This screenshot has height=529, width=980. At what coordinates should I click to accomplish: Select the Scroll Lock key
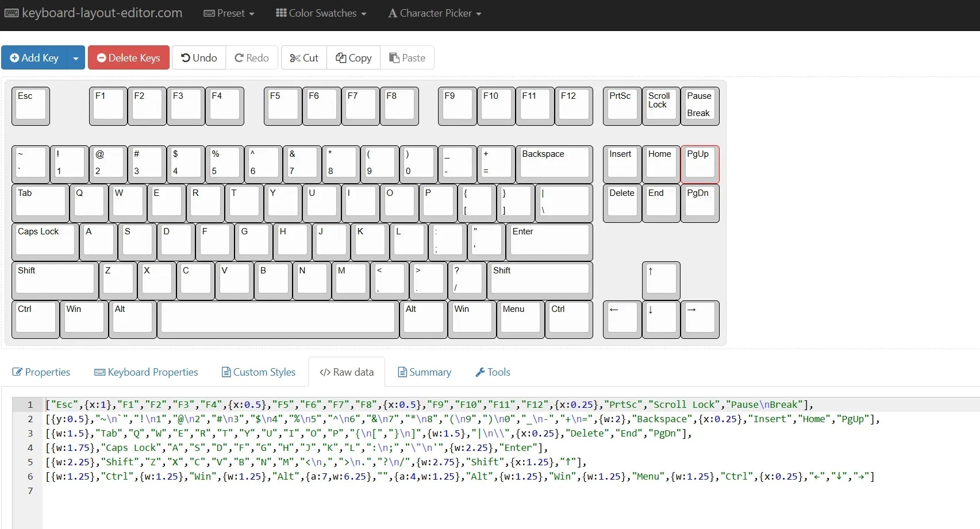point(661,106)
